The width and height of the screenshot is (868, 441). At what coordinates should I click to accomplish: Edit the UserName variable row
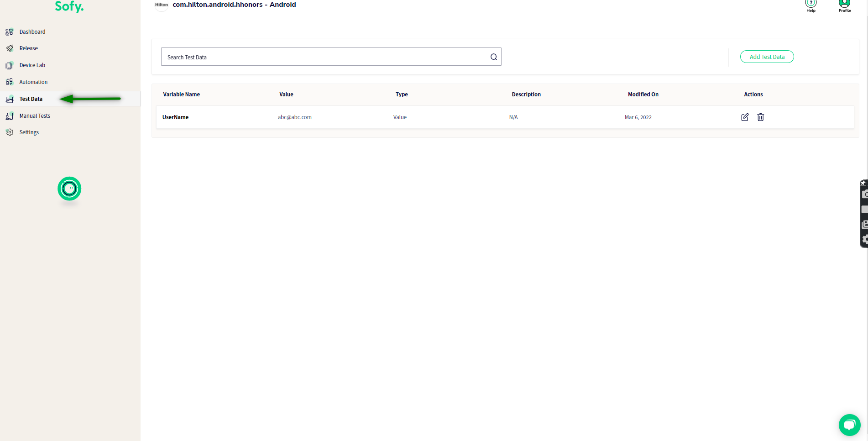745,117
